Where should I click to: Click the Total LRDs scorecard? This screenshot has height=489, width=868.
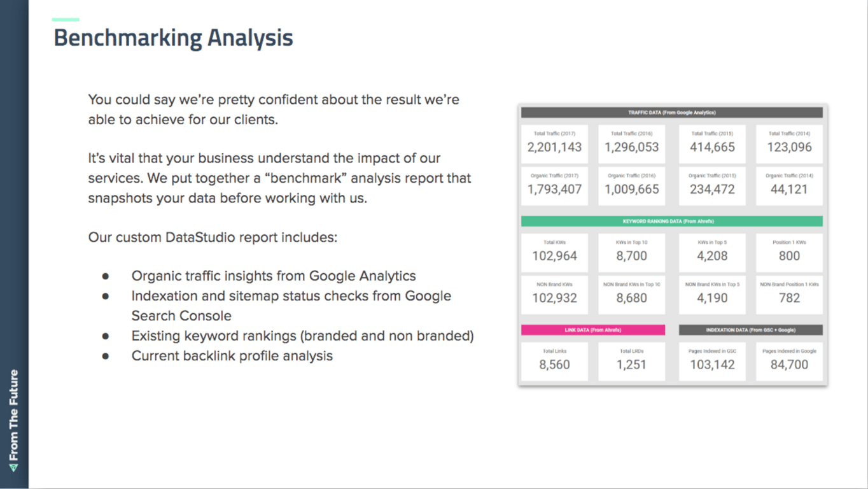tap(631, 361)
